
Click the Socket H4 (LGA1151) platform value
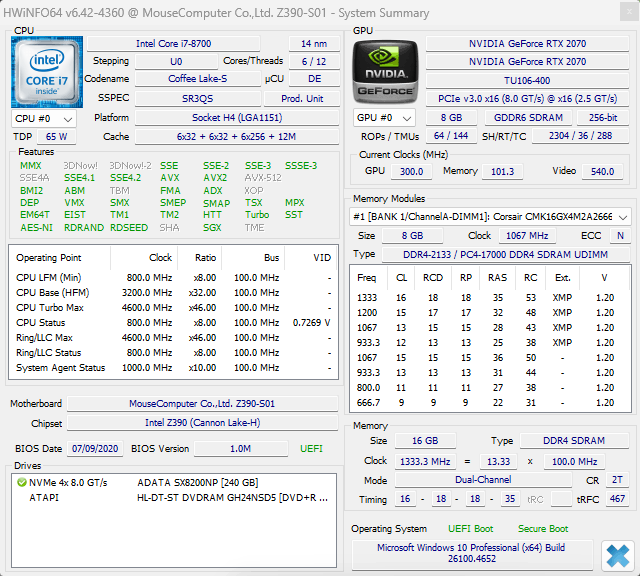click(237, 118)
